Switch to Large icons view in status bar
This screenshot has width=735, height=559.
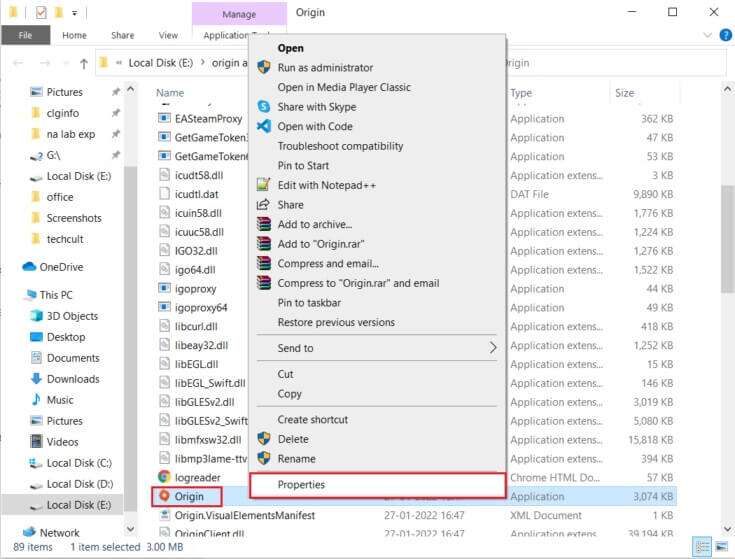click(722, 547)
